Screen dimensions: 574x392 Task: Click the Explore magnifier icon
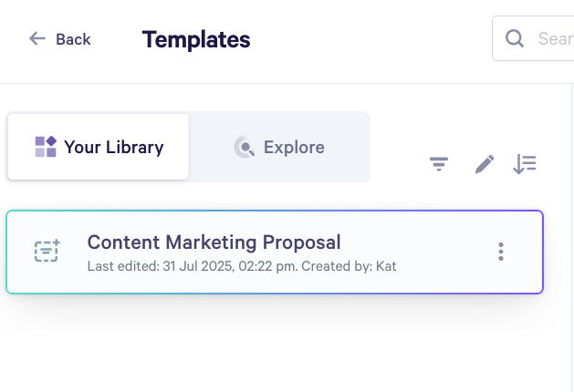pyautogui.click(x=245, y=147)
